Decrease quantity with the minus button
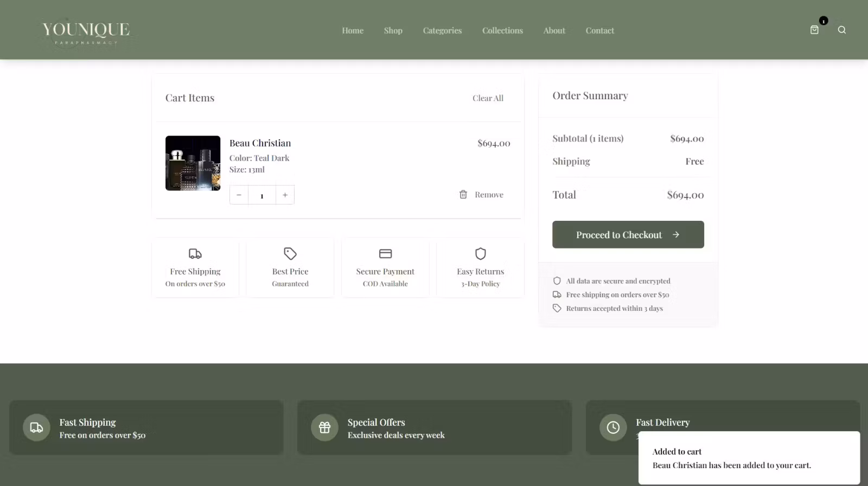This screenshot has width=868, height=486. point(239,195)
